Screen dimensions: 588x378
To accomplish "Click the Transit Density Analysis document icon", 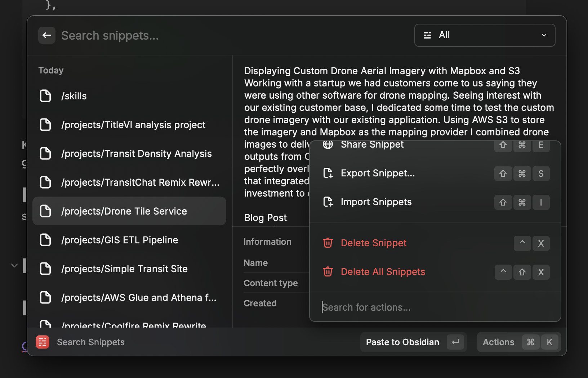I will [45, 153].
